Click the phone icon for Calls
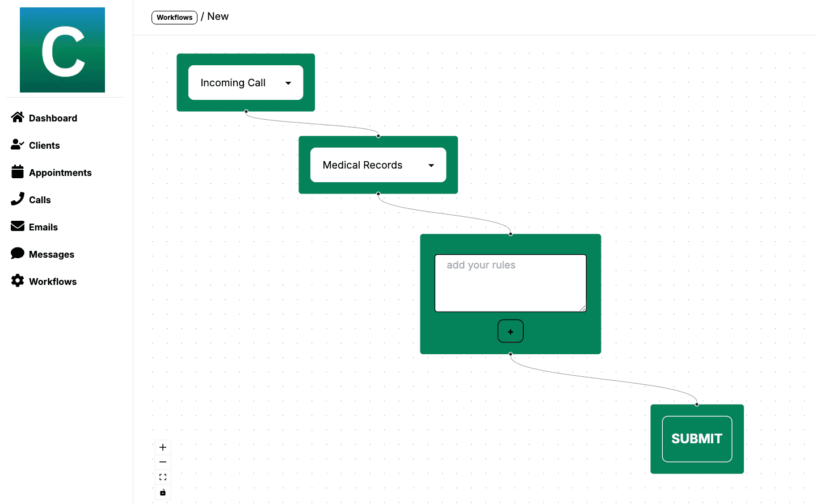 [x=18, y=199]
